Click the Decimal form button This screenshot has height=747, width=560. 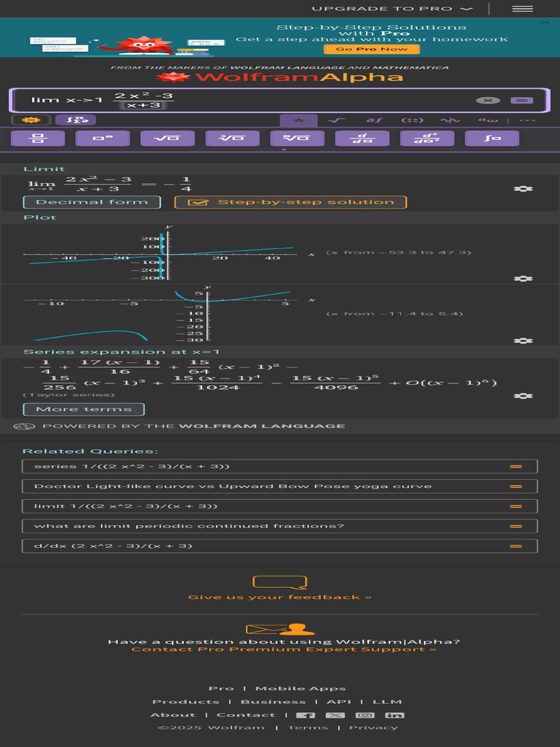pyautogui.click(x=92, y=202)
